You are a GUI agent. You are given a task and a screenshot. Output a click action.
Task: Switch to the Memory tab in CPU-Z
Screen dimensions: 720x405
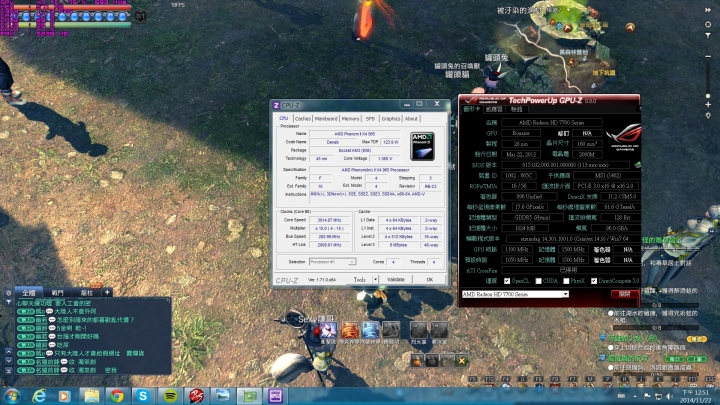point(350,118)
